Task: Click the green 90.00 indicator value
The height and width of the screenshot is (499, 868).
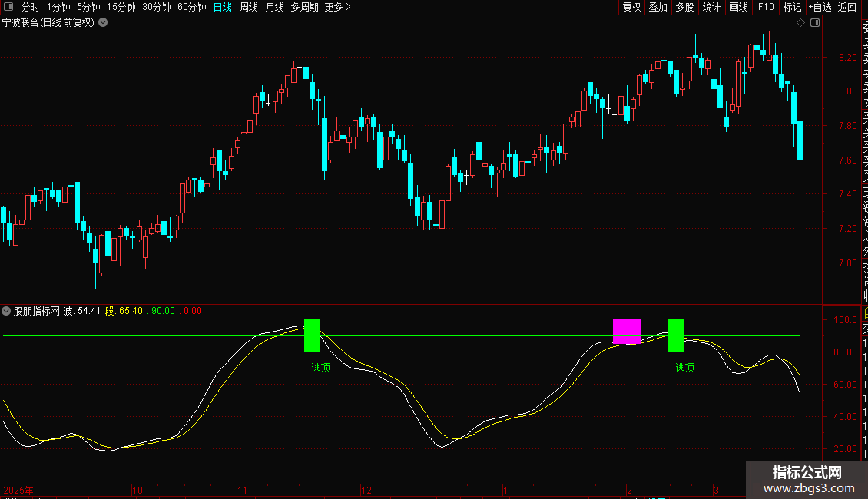Action: (x=163, y=311)
